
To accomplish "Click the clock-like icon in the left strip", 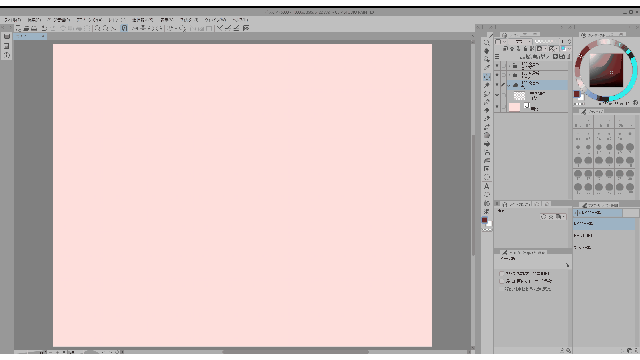I will 7,55.
